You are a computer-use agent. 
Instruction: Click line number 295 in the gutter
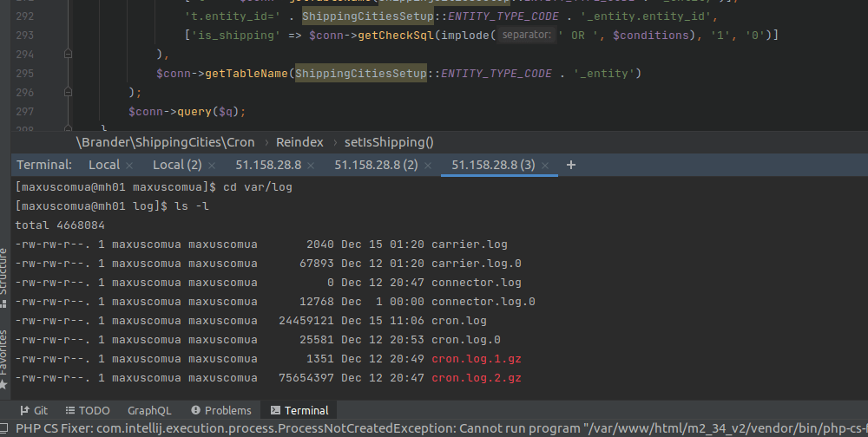(24, 73)
